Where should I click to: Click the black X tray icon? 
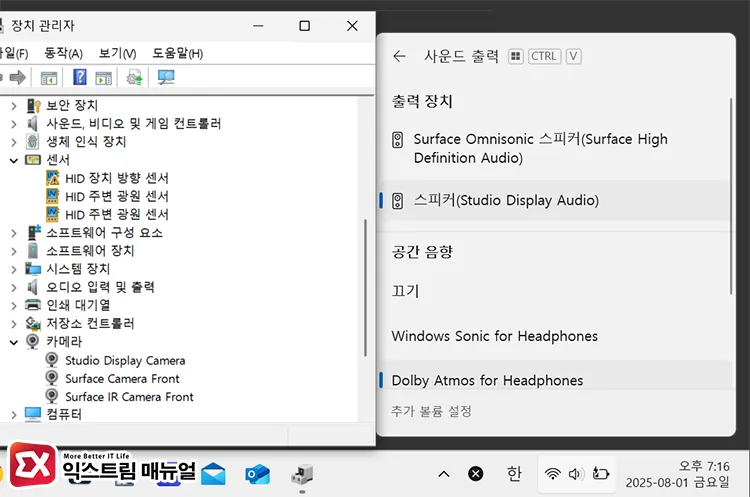[475, 474]
